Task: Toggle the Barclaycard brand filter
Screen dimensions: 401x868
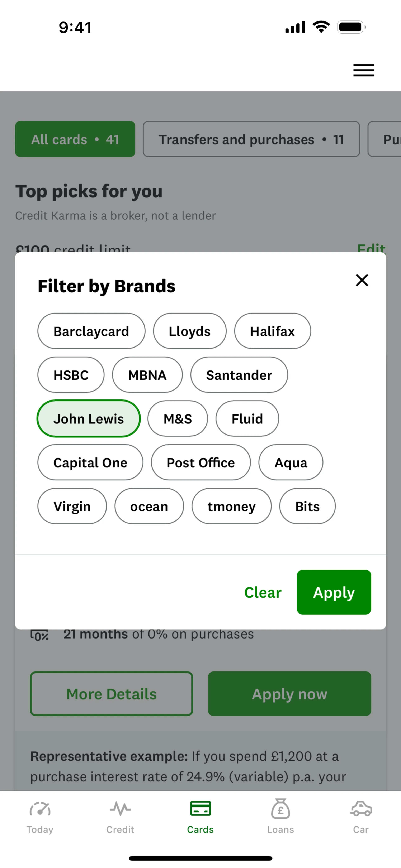Action: click(91, 331)
